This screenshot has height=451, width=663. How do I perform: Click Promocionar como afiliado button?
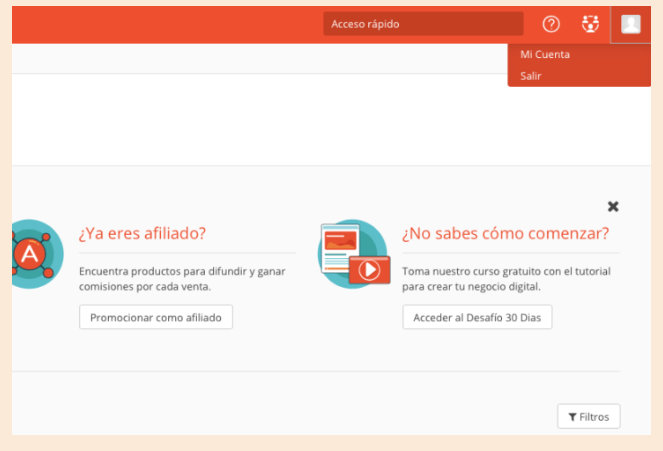pyautogui.click(x=156, y=317)
